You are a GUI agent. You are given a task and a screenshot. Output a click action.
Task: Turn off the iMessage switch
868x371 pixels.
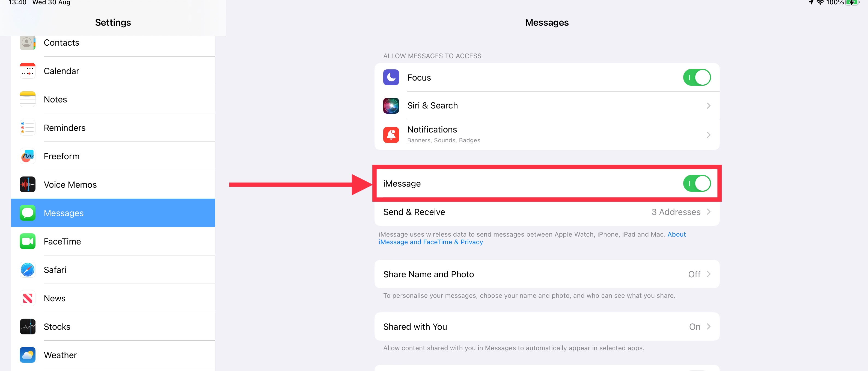click(697, 184)
